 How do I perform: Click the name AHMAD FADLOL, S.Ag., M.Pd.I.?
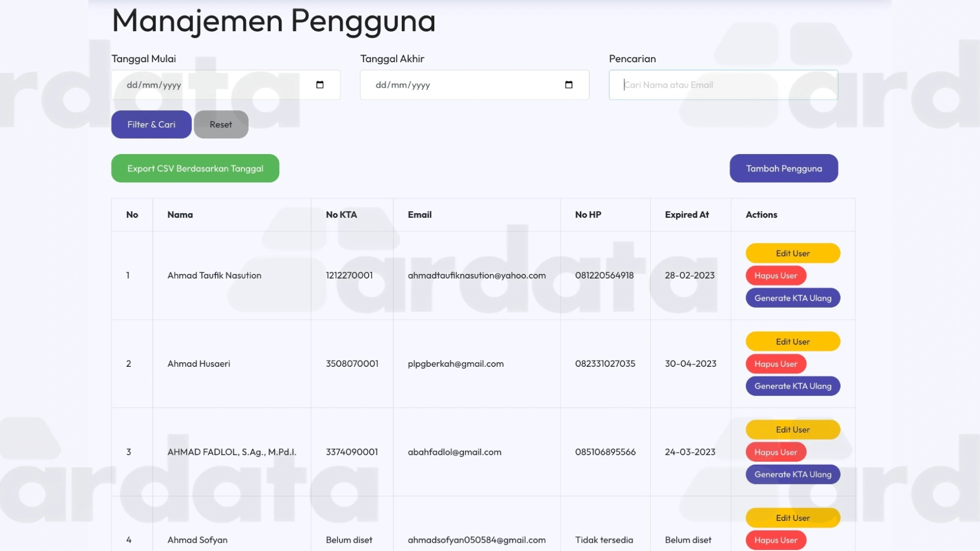tap(232, 452)
